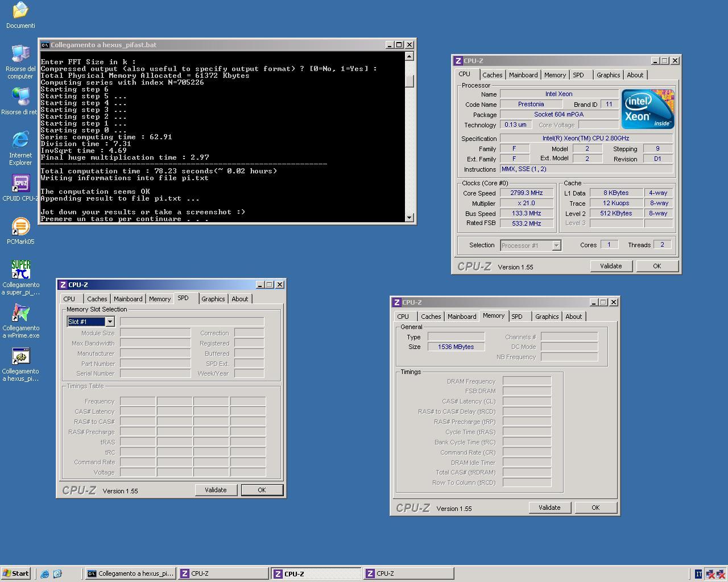The height and width of the screenshot is (582, 728).
Task: Open About tab in top-right CPU-Z window
Action: point(635,75)
